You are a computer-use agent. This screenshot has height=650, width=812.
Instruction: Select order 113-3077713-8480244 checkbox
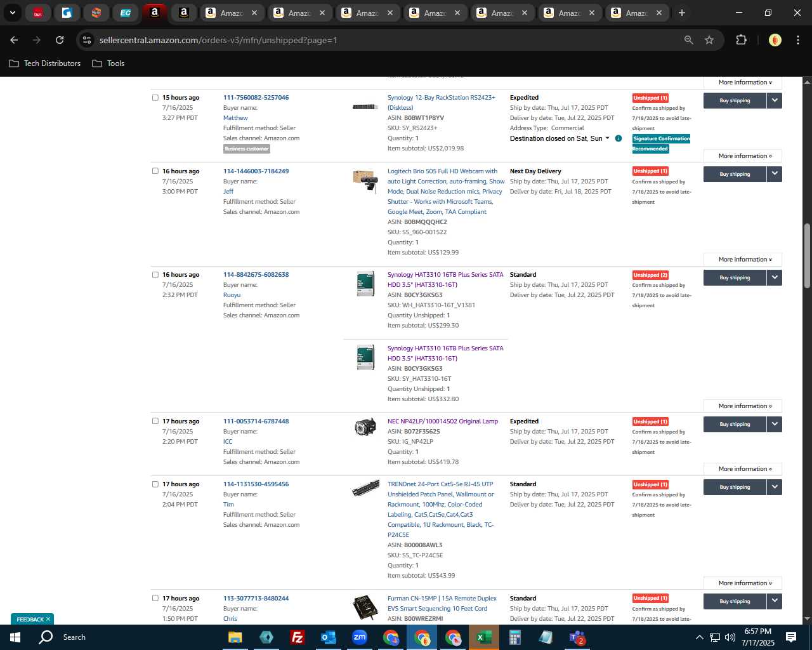click(155, 598)
